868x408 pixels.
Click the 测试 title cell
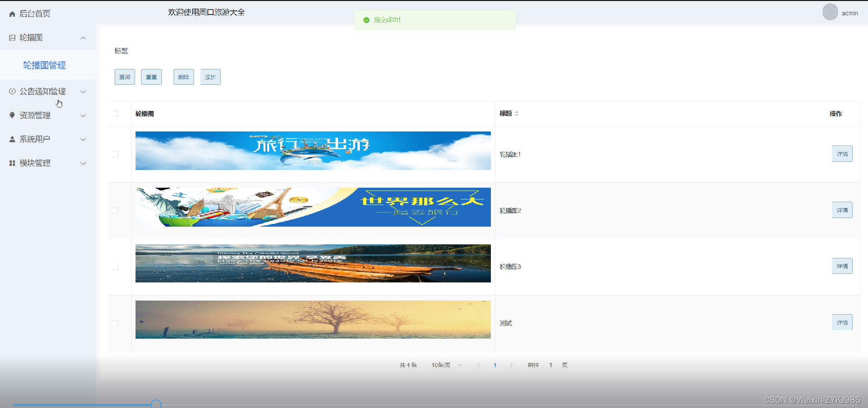pyautogui.click(x=506, y=323)
